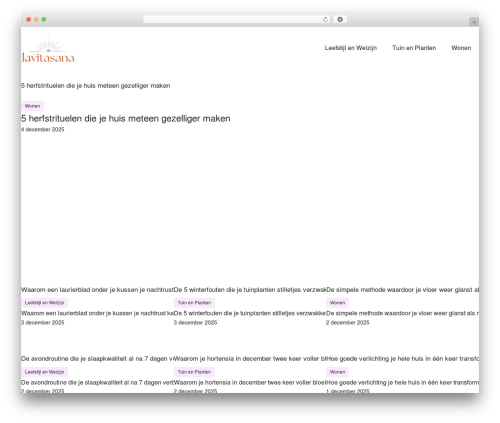Open the Tuin en Planten menu item
Image resolution: width=500 pixels, height=423 pixels.
[x=414, y=48]
